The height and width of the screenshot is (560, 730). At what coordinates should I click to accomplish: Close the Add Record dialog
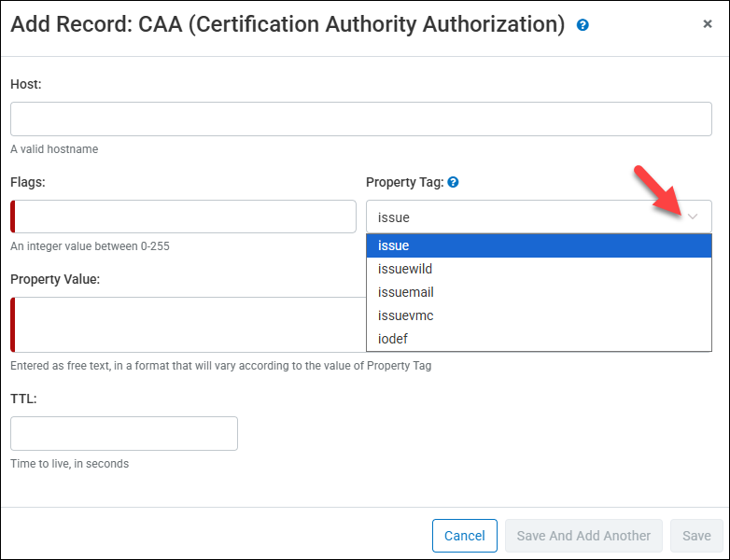coord(708,24)
